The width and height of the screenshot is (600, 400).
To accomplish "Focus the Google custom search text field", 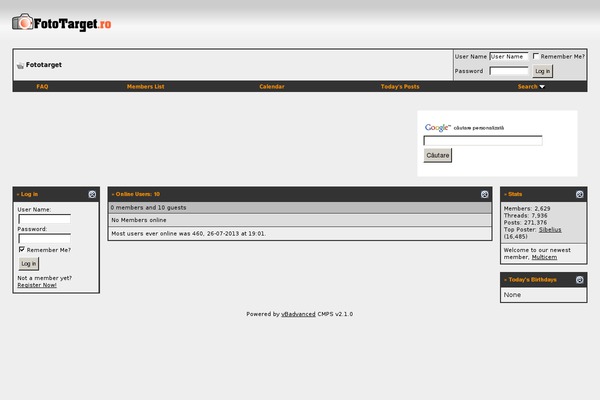I will pos(483,141).
